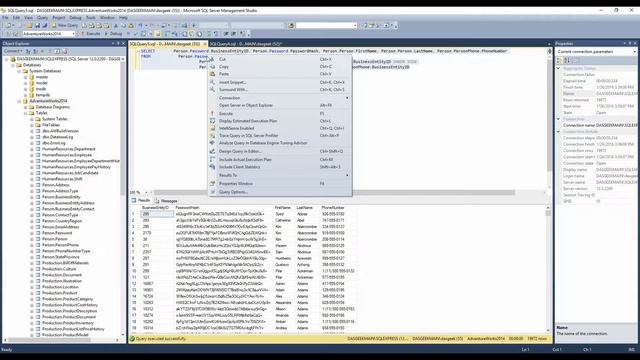The width and height of the screenshot is (640, 360).
Task: Open the Debug menu
Action: [x=75, y=18]
